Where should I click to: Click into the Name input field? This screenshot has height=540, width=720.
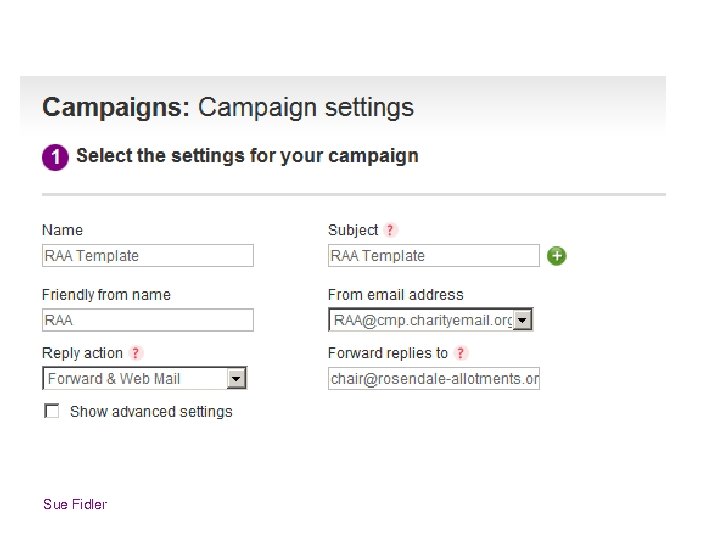coord(148,256)
